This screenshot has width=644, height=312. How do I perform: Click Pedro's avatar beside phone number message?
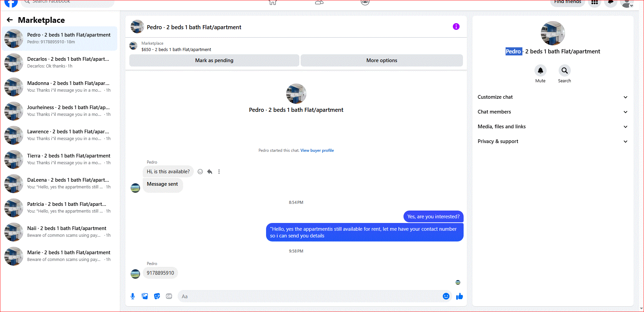tap(135, 274)
